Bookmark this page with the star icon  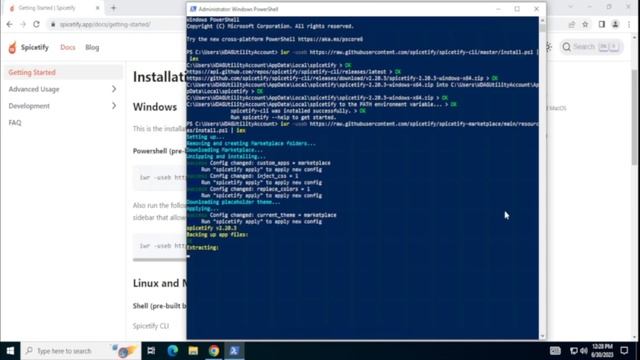tap(585, 24)
